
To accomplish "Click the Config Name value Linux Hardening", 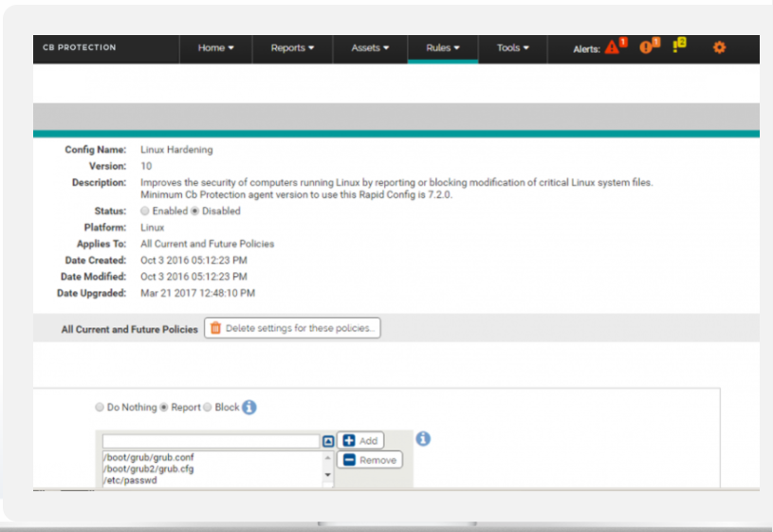I will 176,150.
